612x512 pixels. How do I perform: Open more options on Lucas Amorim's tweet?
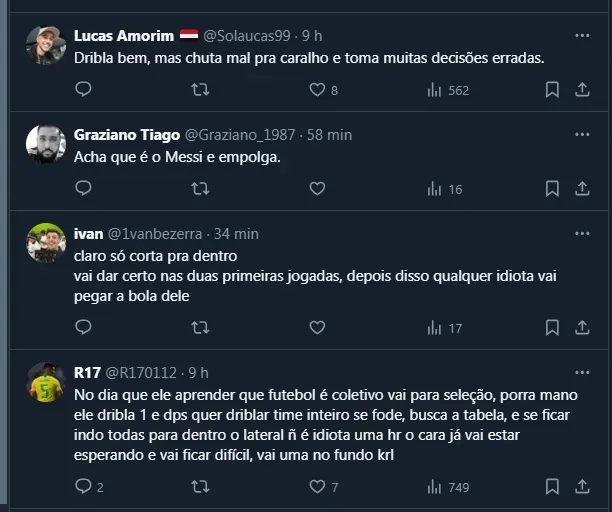[582, 35]
